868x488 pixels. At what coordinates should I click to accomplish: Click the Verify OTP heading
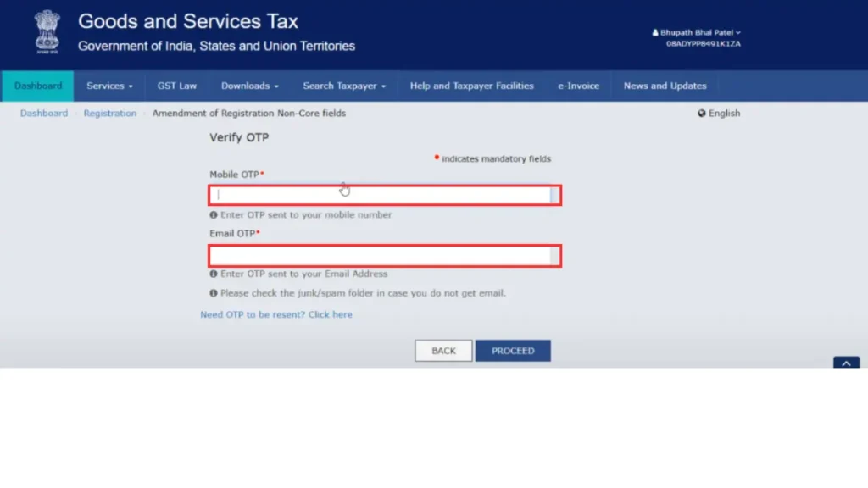point(238,138)
